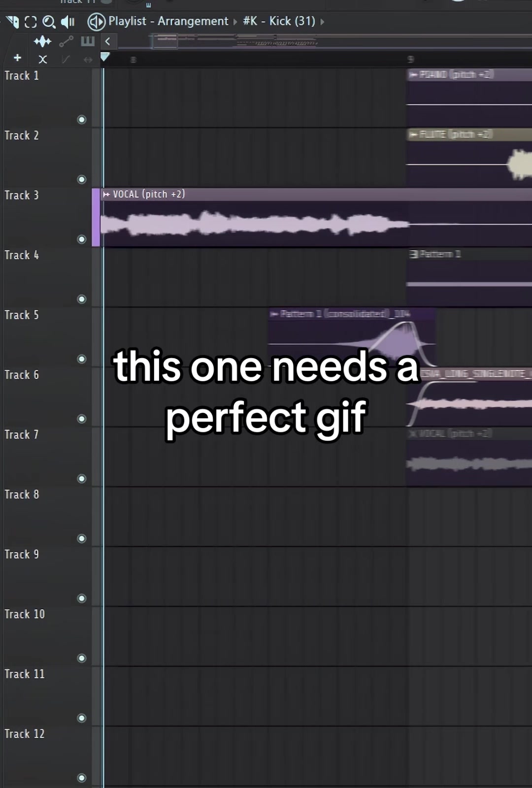
Task: Select the Track 2 header label
Action: tap(22, 135)
